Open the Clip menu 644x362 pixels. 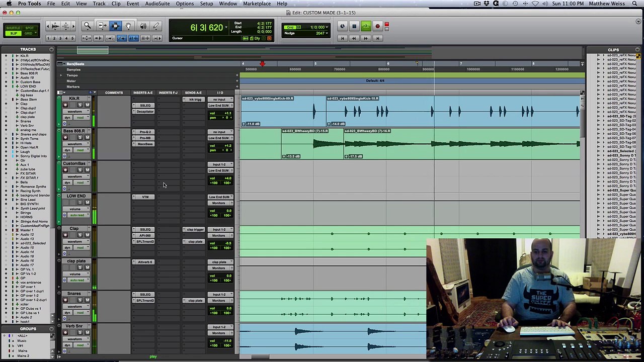116,4
